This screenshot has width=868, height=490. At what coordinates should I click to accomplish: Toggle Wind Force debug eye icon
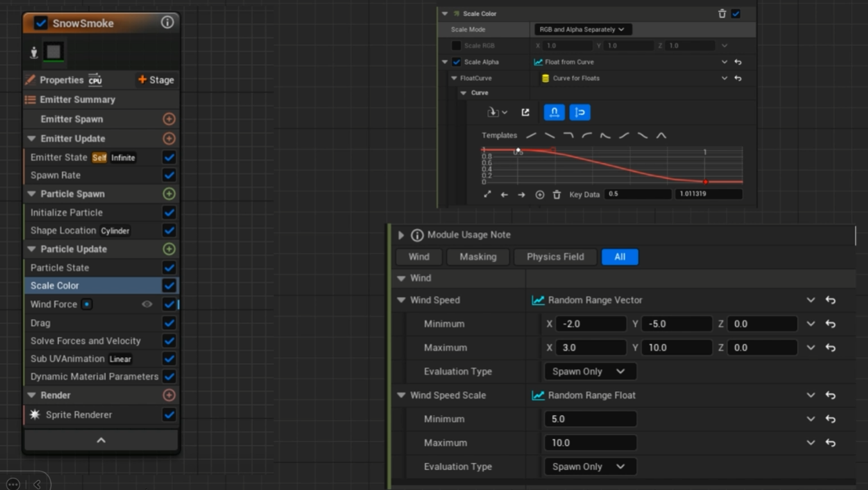147,304
